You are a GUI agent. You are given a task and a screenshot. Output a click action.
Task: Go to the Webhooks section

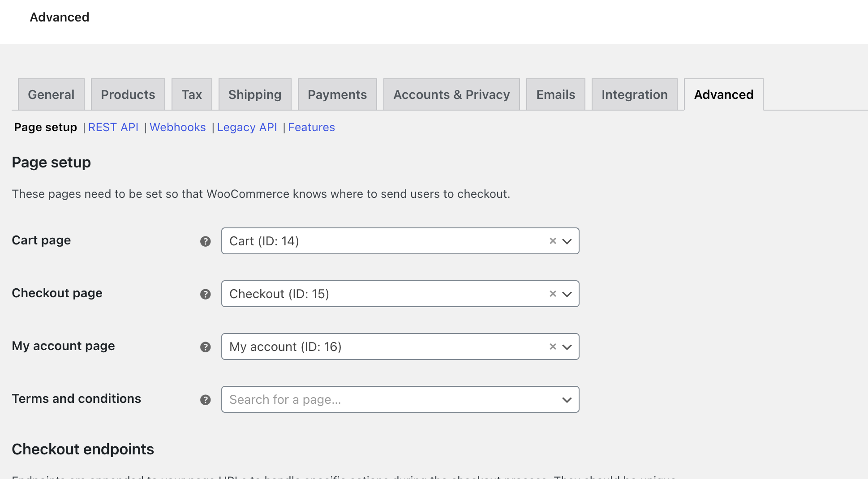[x=178, y=128]
